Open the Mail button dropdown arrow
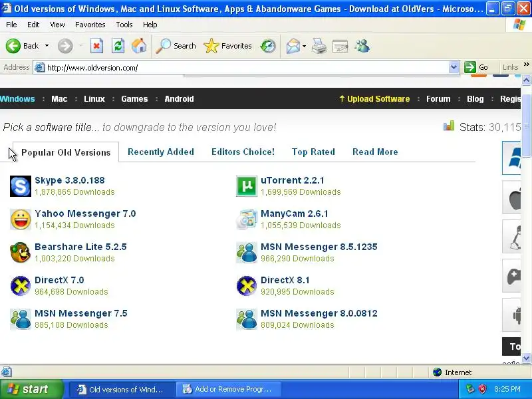 tap(304, 46)
